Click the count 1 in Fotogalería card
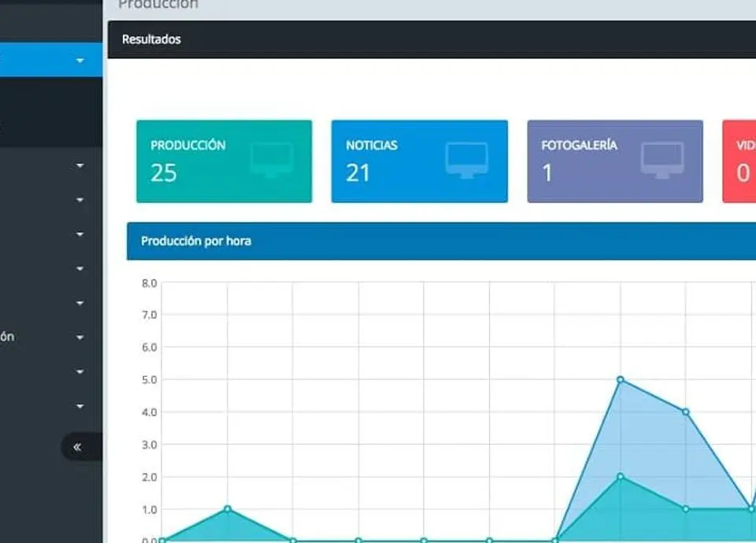Image resolution: width=756 pixels, height=543 pixels. pyautogui.click(x=547, y=173)
